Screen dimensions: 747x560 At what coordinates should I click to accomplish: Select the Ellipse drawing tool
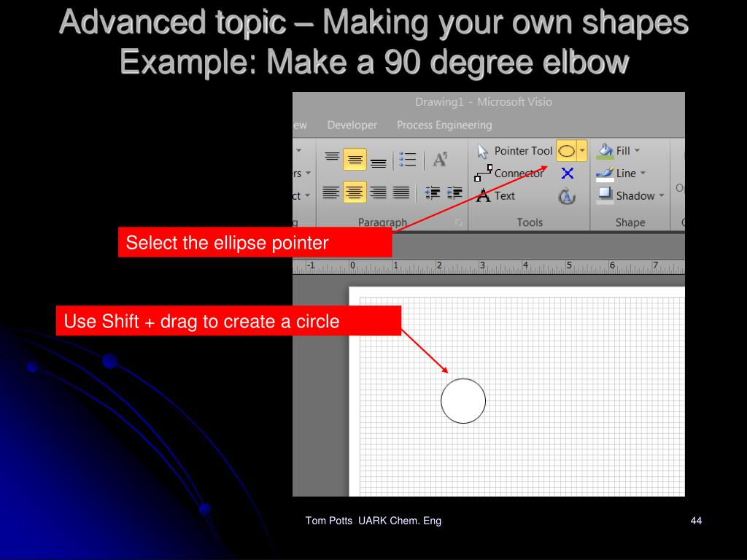[x=566, y=151]
